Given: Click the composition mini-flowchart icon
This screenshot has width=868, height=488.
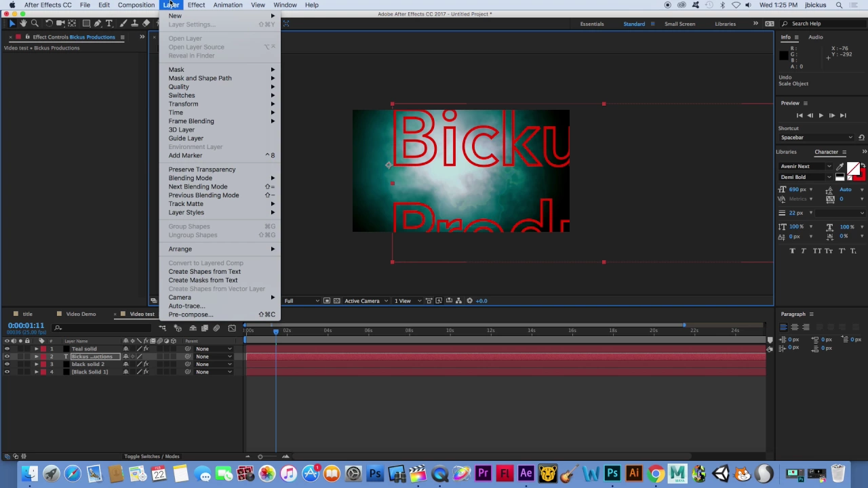Looking at the screenshot, I should coord(163,328).
